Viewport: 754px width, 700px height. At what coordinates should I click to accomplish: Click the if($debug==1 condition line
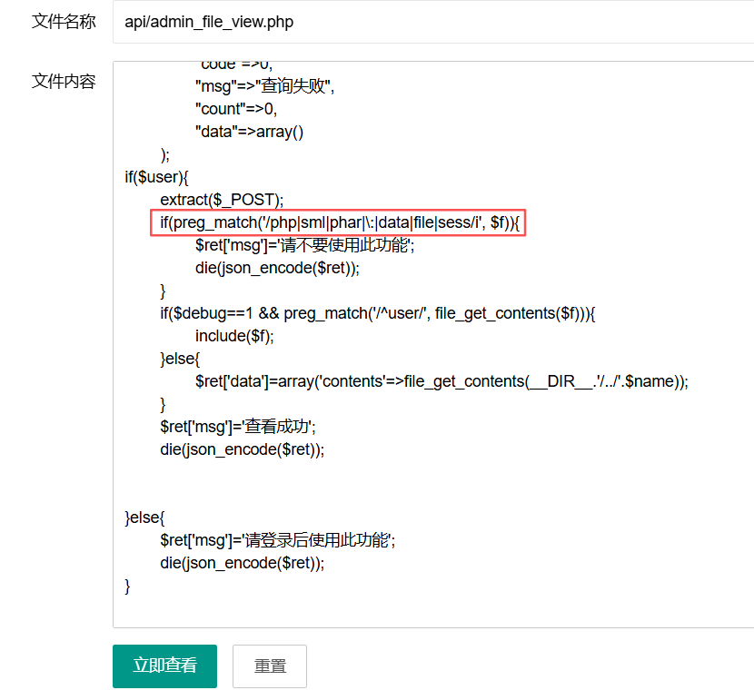(377, 313)
